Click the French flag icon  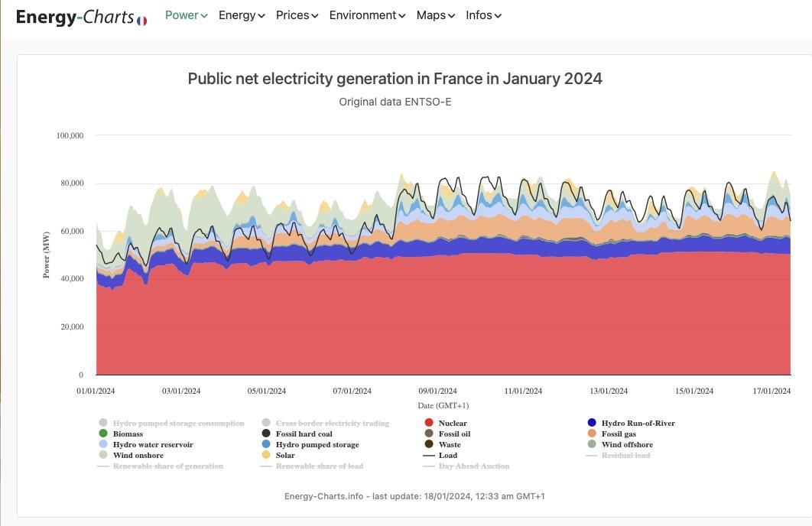(142, 21)
